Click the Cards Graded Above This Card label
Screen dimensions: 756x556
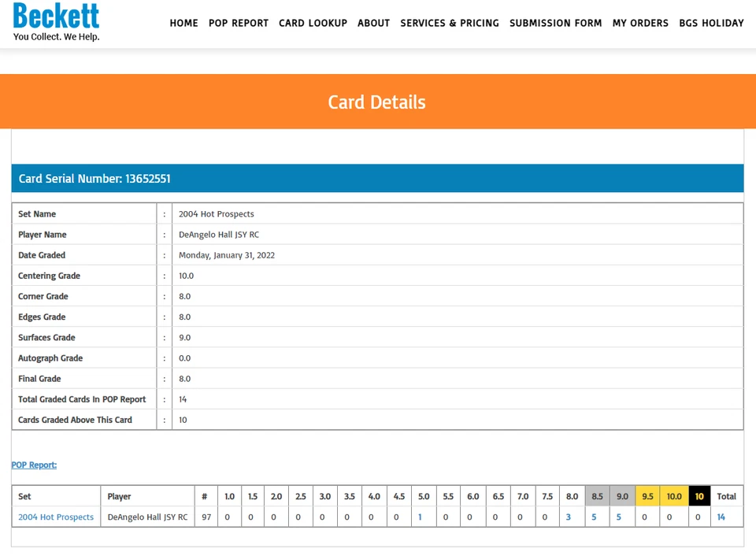[x=76, y=420]
